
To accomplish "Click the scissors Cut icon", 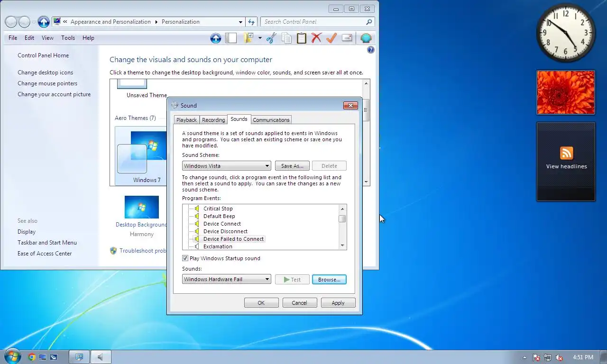I will click(271, 38).
